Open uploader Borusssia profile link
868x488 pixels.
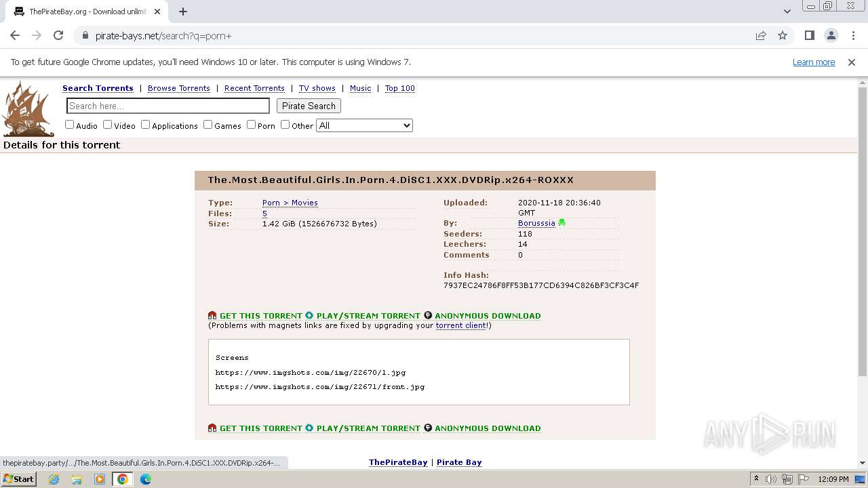point(536,223)
